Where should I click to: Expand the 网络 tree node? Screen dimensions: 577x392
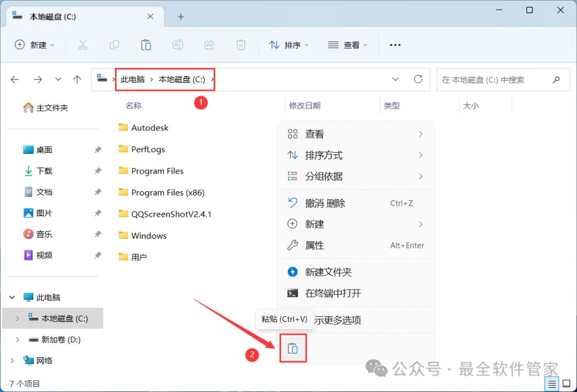pyautogui.click(x=12, y=360)
